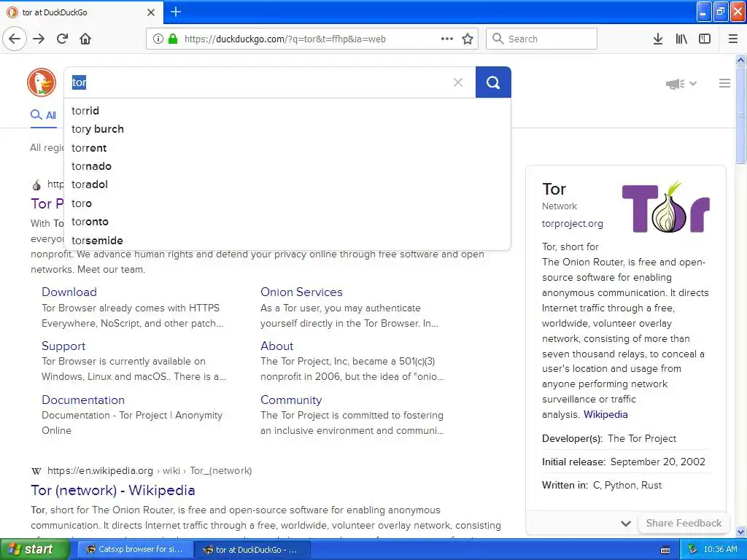This screenshot has width=747, height=560.
Task: Open the Download sitelink
Action: 69,292
